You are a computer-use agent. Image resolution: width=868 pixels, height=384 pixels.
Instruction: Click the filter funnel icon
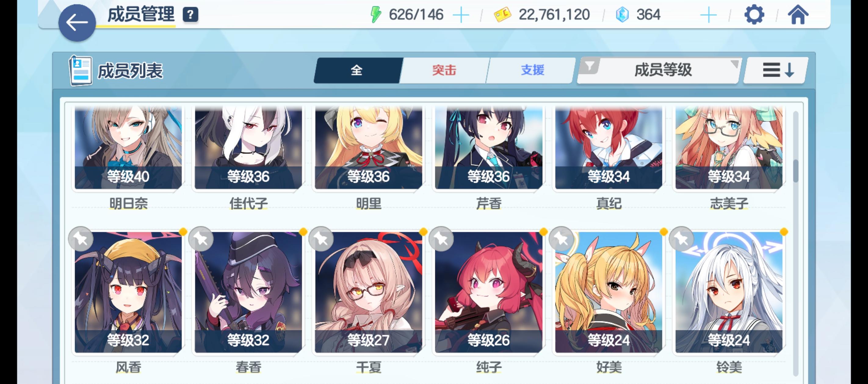click(x=589, y=66)
